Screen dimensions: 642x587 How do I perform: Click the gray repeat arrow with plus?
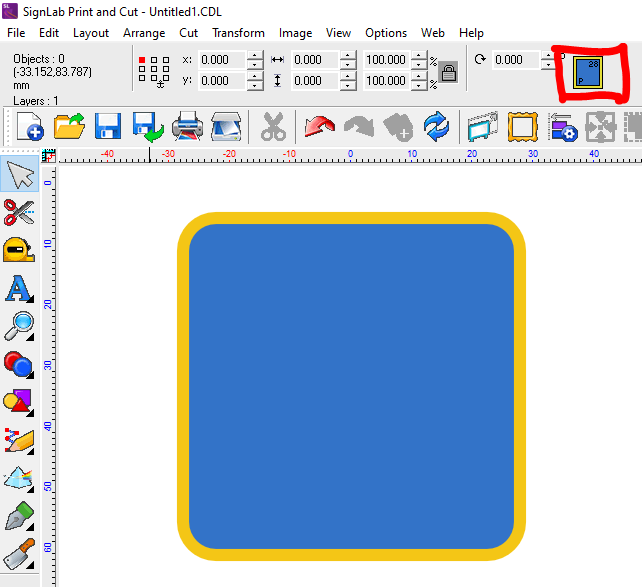pyautogui.click(x=398, y=127)
